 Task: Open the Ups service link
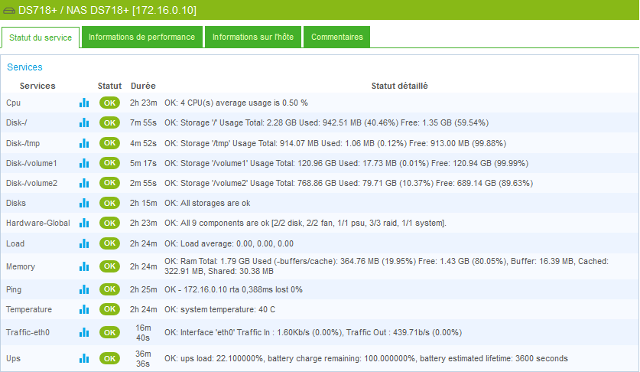pyautogui.click(x=13, y=359)
